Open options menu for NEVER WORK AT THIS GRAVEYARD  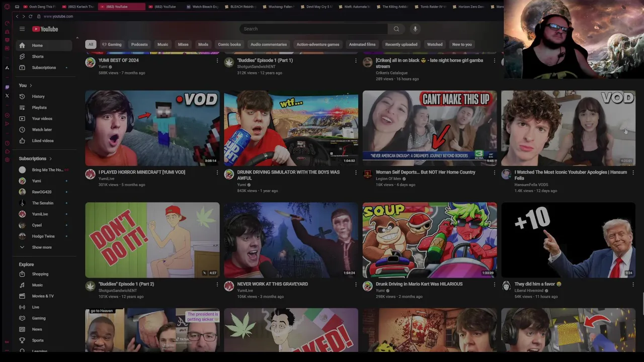(356, 284)
